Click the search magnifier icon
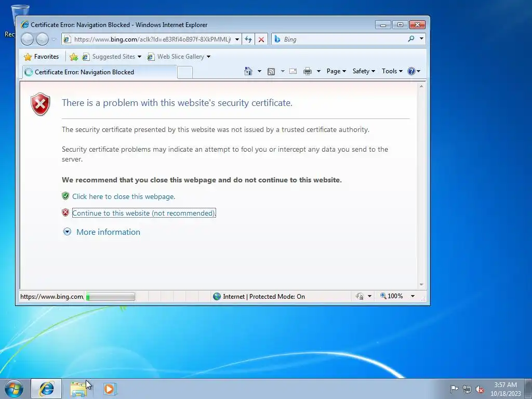532x399 pixels. 411,39
